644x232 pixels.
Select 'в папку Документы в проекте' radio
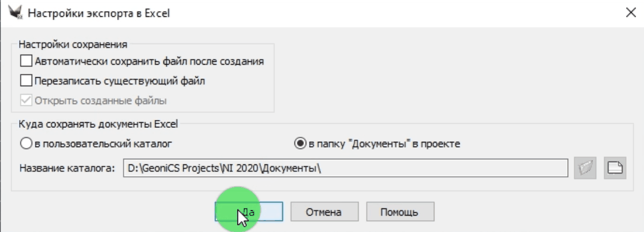[301, 144]
